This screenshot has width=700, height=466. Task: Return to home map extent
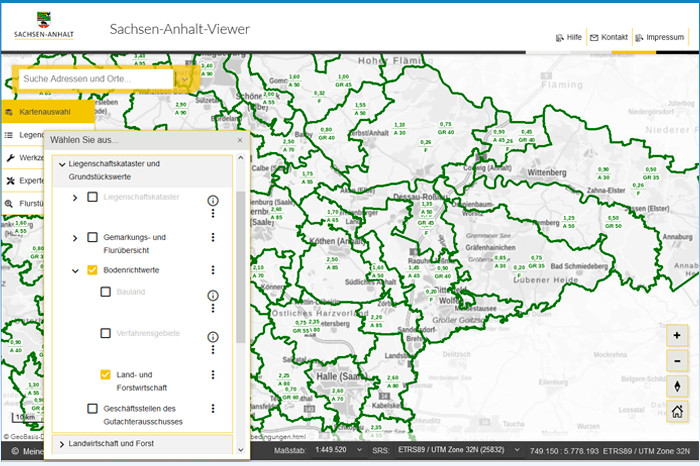[677, 411]
